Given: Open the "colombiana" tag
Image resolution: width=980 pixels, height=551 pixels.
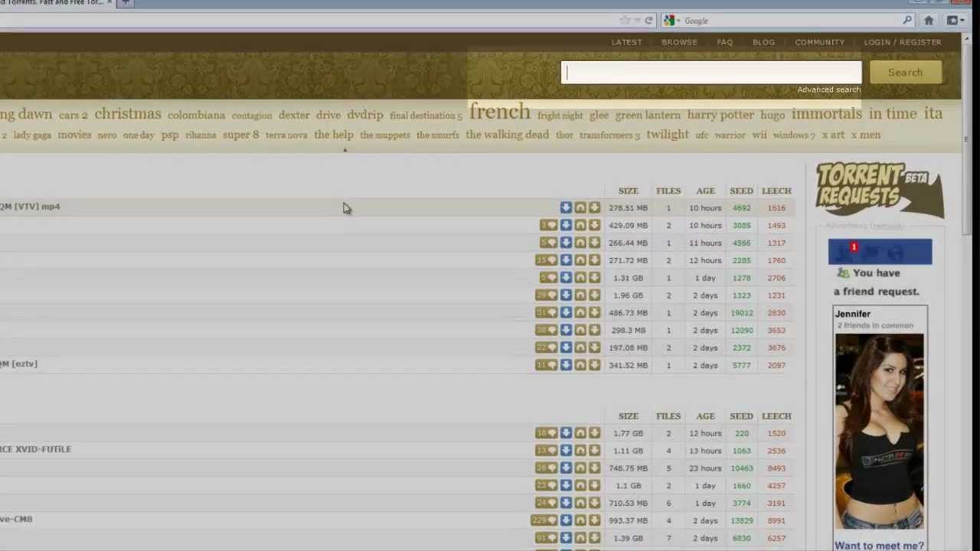Looking at the screenshot, I should click(x=196, y=115).
